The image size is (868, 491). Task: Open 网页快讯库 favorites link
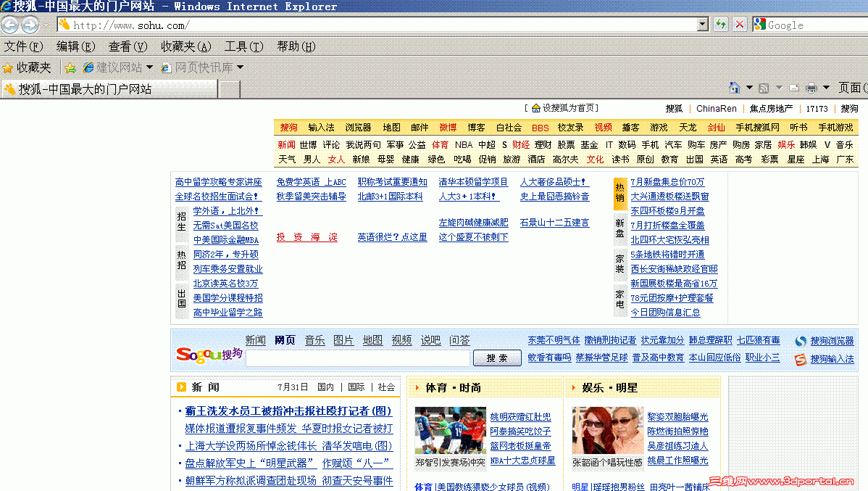coord(197,67)
